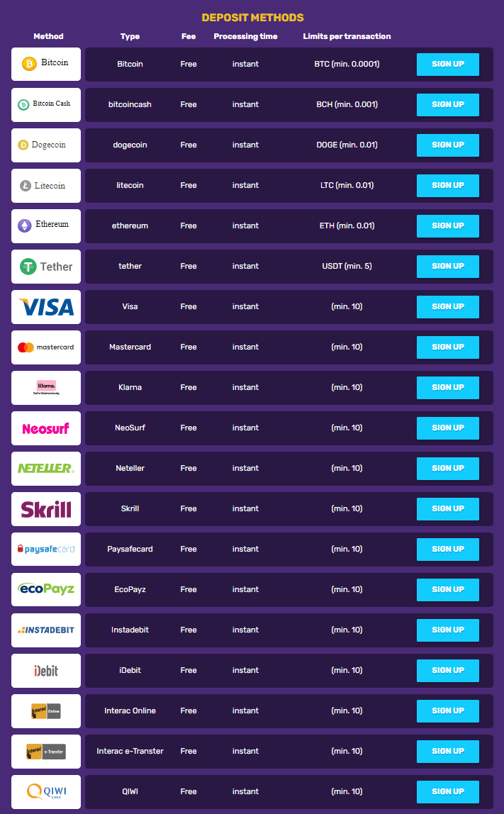Select the ecoPayz logo tile
The width and height of the screenshot is (504, 814).
tap(46, 590)
